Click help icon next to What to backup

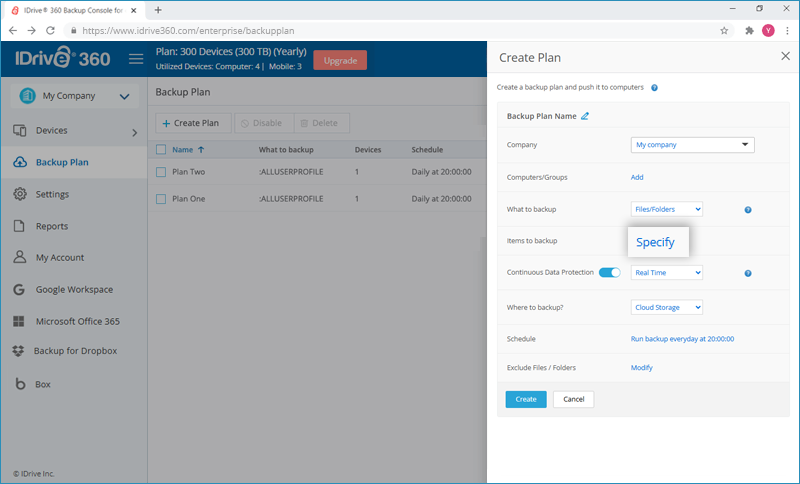point(747,210)
